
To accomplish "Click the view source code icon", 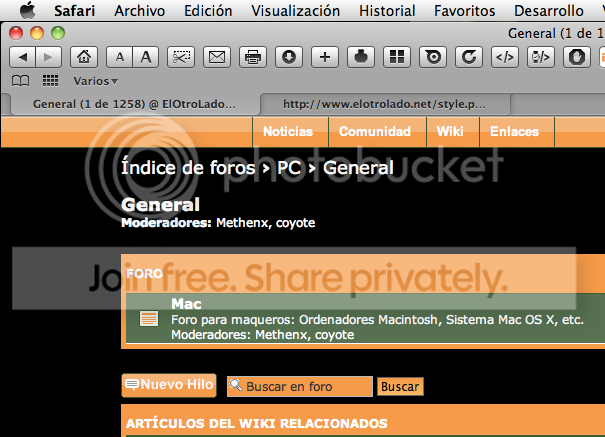I will tap(504, 56).
